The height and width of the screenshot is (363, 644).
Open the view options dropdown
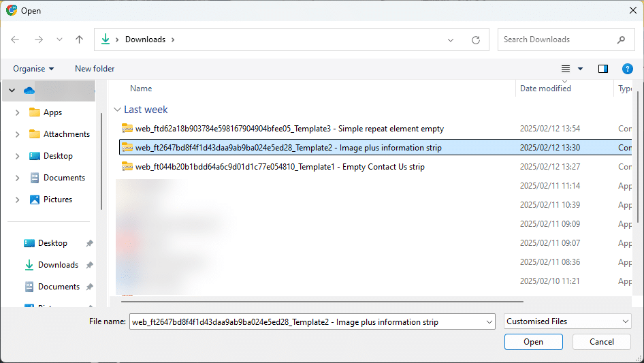[x=580, y=69]
